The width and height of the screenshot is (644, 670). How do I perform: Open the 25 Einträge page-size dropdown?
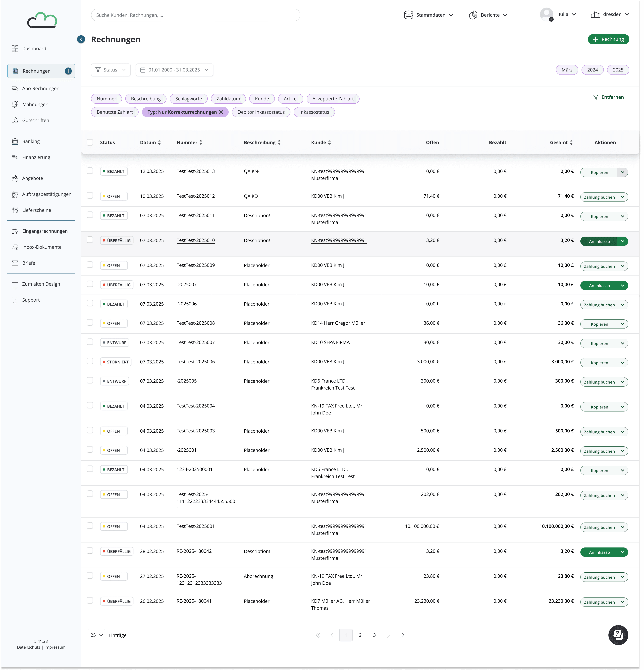tap(96, 635)
